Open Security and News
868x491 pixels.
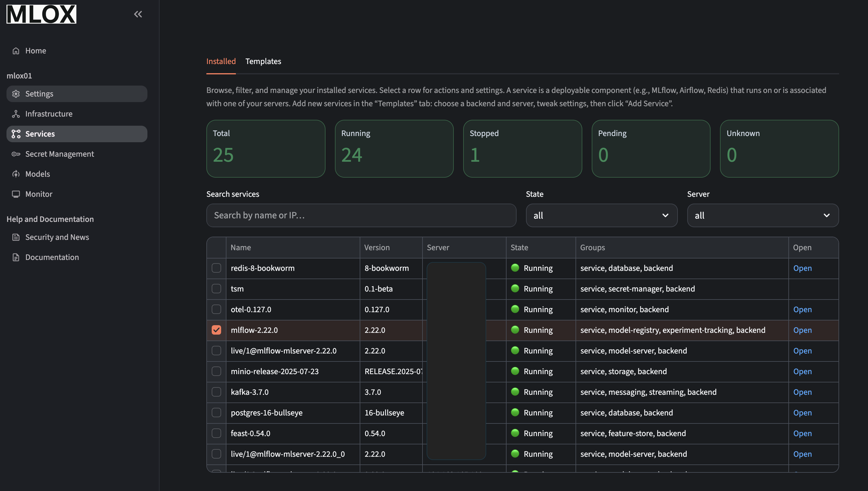pyautogui.click(x=57, y=237)
